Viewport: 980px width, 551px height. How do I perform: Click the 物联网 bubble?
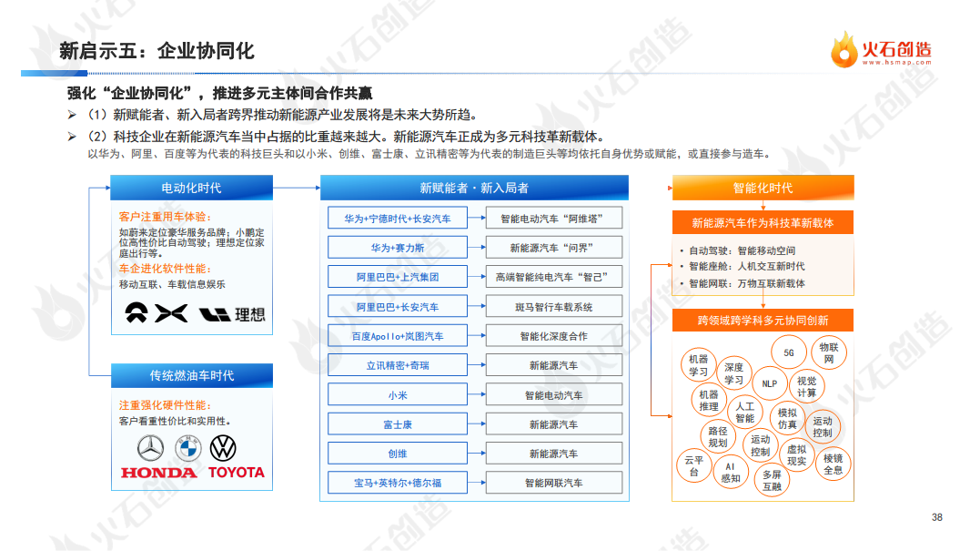[829, 352]
